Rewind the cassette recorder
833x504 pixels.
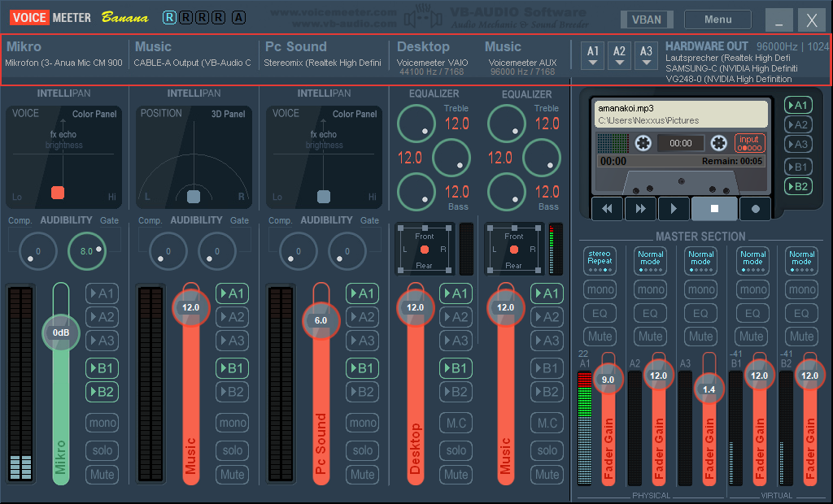(607, 209)
